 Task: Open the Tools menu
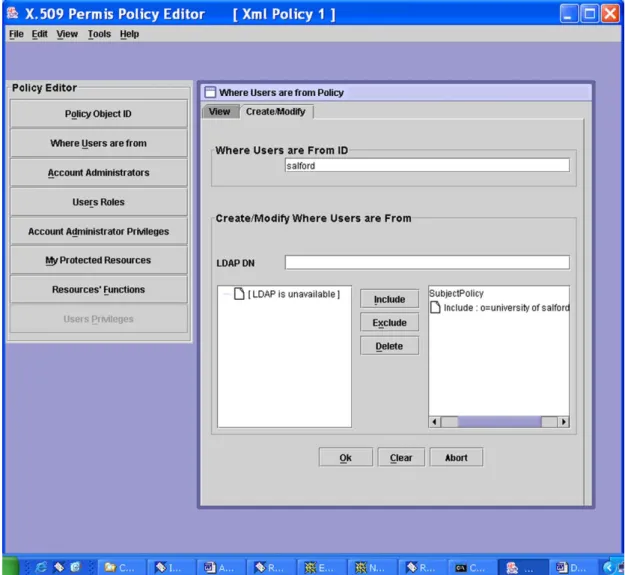99,34
